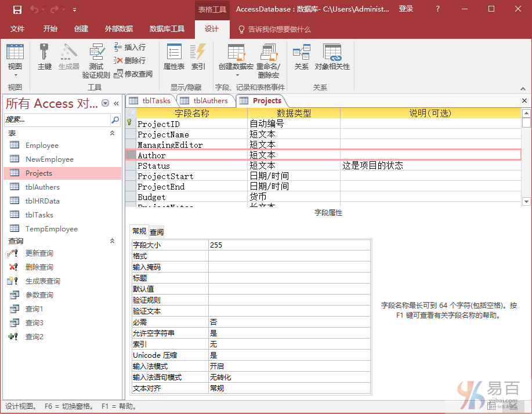Click 测试验证规则 in the ribbon

click(x=96, y=61)
